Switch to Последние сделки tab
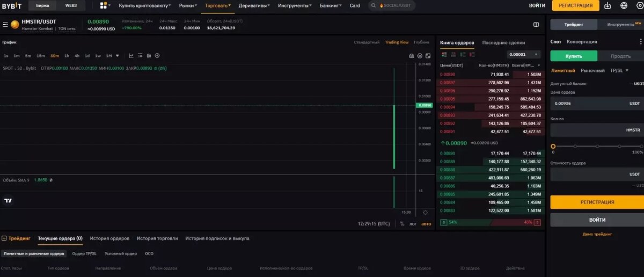Image resolution: width=644 pixels, height=277 pixels. tap(503, 42)
